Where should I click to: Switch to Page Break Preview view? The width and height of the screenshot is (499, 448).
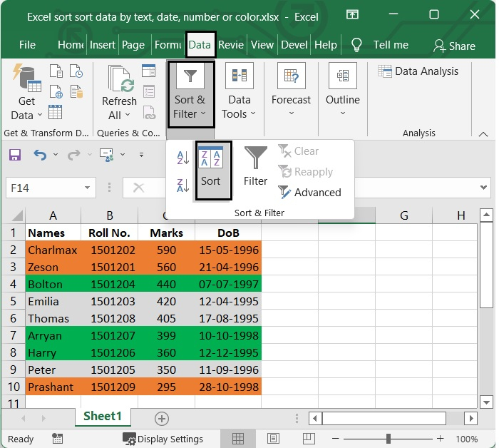click(308, 439)
